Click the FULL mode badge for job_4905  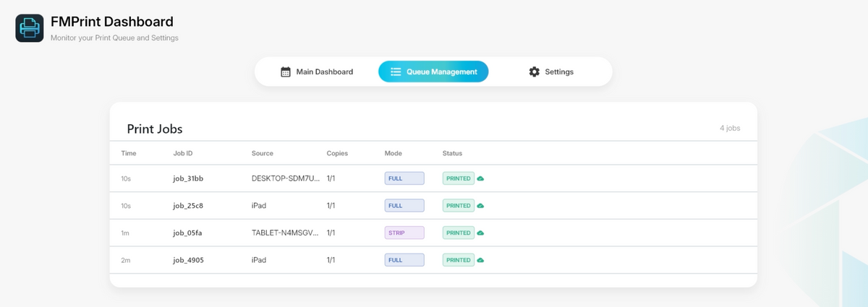404,260
